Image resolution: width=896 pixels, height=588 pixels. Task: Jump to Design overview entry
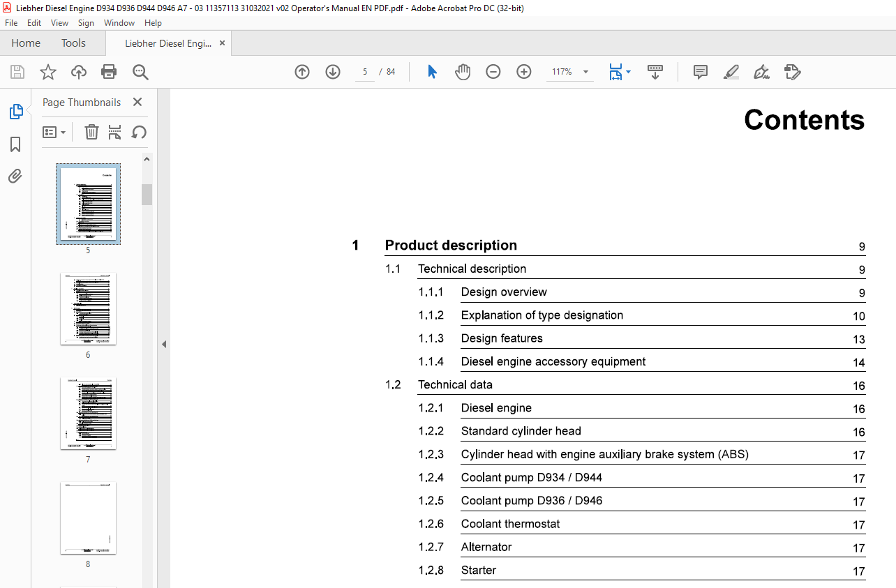504,292
